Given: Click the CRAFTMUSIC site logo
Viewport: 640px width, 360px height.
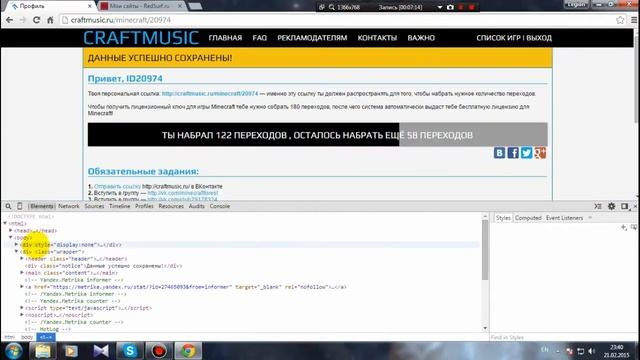Looking at the screenshot, I should pos(141,38).
